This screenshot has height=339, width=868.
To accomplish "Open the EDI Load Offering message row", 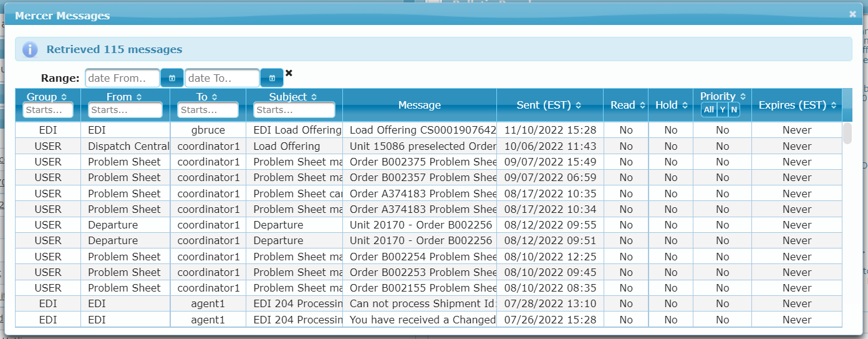I will click(297, 130).
